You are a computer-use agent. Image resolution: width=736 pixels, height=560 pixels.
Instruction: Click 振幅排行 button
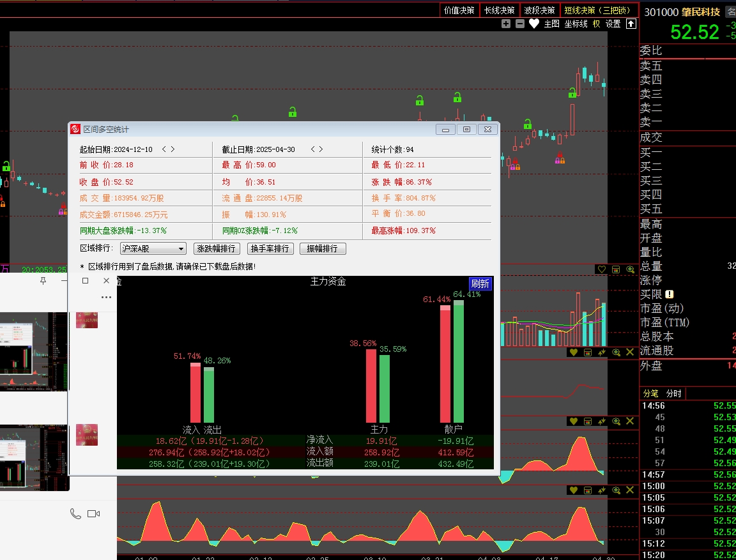point(323,248)
